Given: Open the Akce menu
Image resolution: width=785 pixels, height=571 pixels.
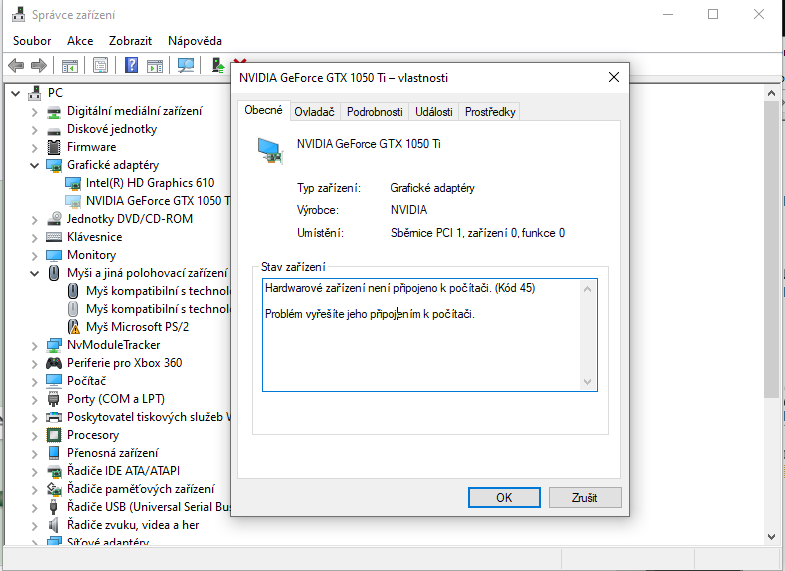Looking at the screenshot, I should [80, 41].
